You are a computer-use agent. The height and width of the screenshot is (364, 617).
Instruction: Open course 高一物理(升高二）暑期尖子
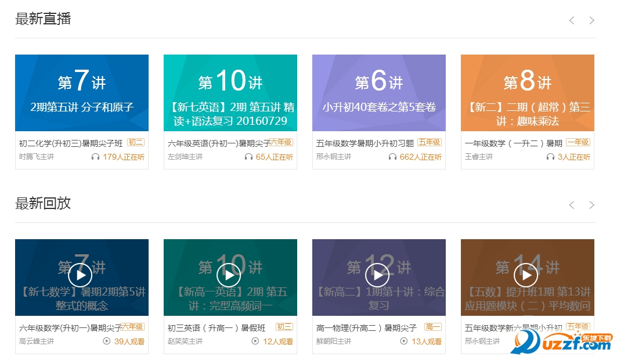click(366, 328)
